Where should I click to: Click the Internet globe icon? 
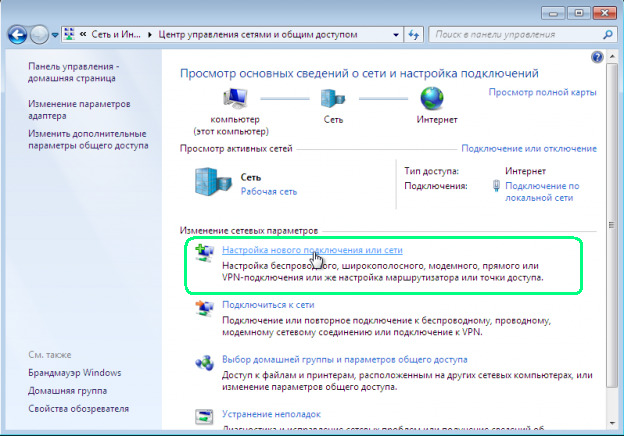tap(432, 99)
